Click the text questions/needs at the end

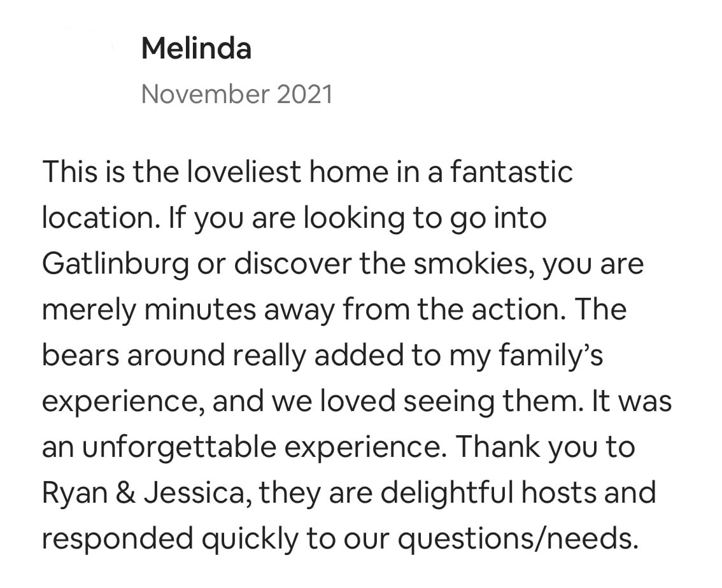tap(518, 539)
